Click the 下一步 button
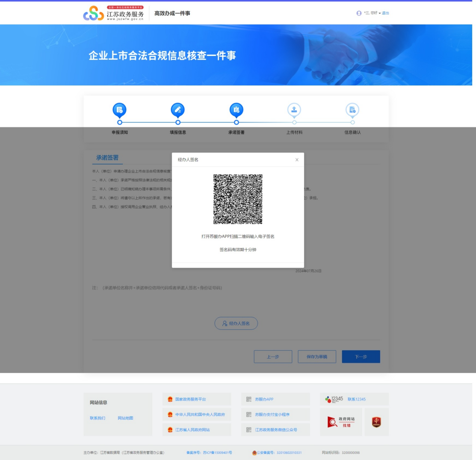Viewport: 476px width, 460px height. 361,357
